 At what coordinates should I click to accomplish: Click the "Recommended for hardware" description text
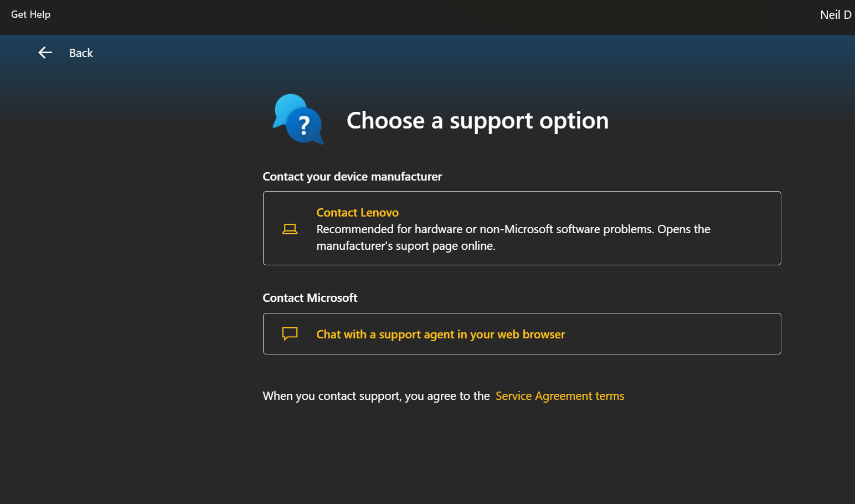tap(513, 238)
